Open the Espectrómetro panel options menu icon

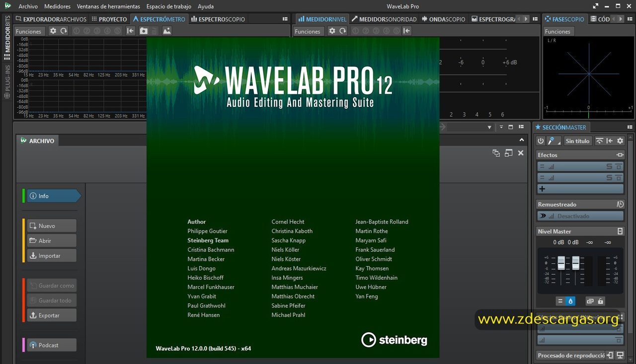285,19
